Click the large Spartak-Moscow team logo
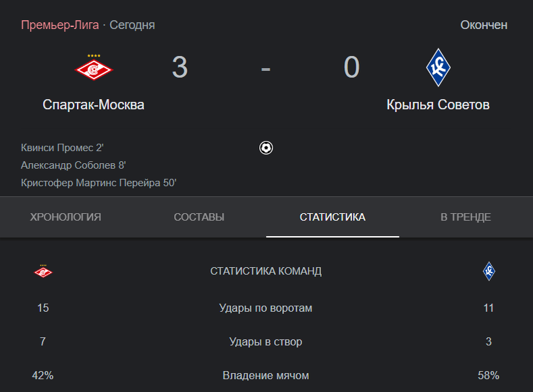This screenshot has height=392, width=533. (x=94, y=67)
